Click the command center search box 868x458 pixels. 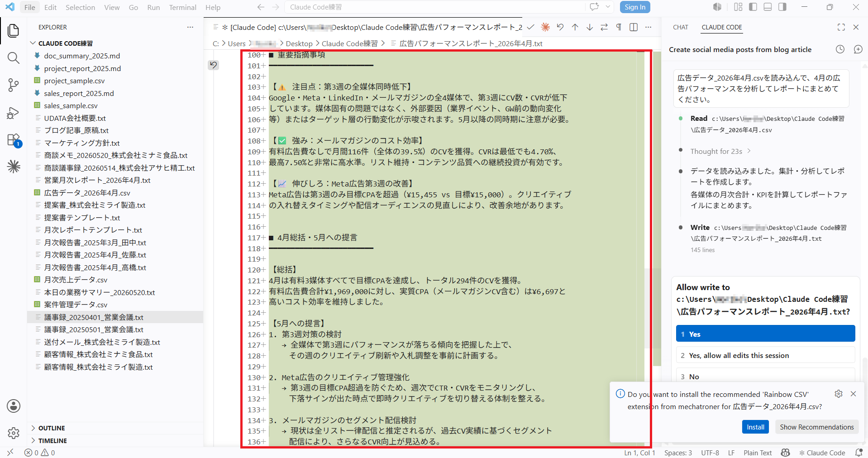435,7
